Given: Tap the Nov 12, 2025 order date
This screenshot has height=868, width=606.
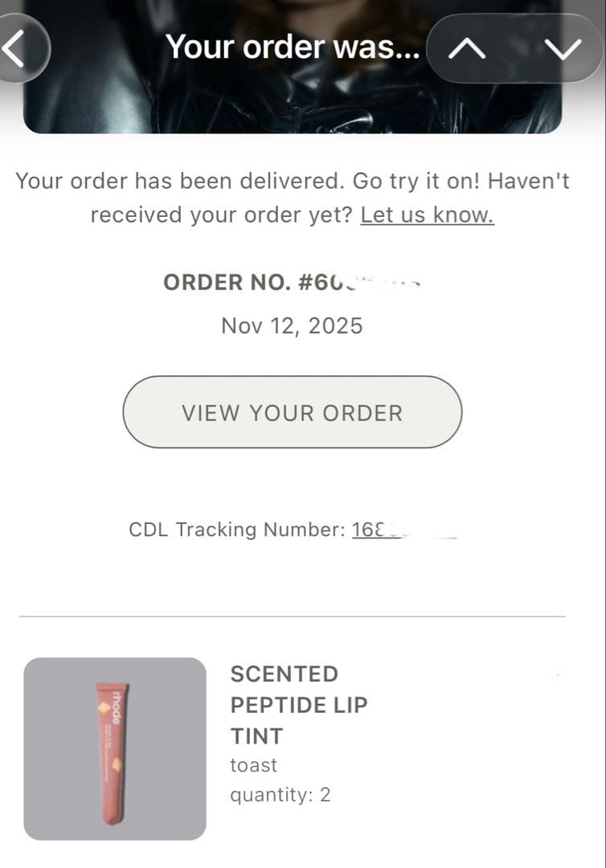Looking at the screenshot, I should point(292,325).
